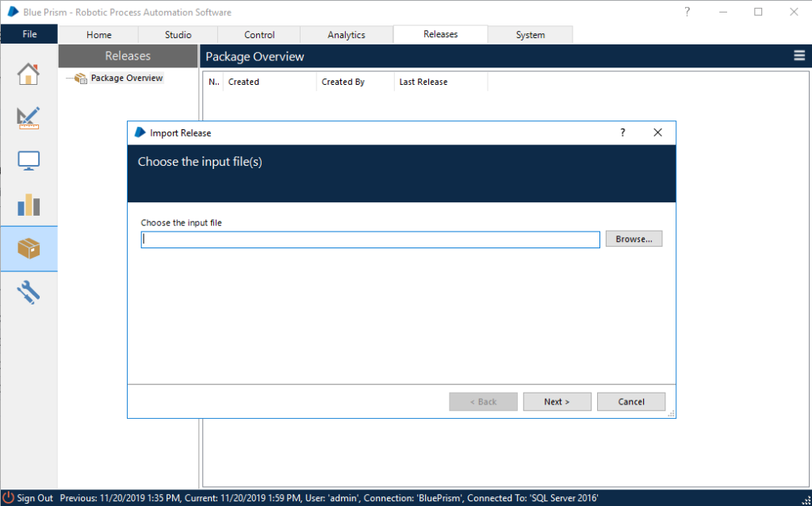
Task: Click the status bar connection details text
Action: click(x=329, y=498)
